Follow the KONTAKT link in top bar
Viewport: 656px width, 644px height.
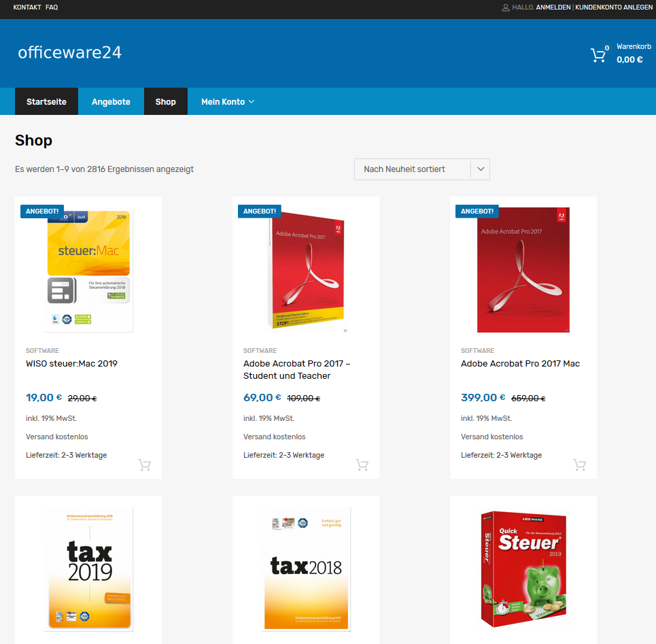(27, 7)
